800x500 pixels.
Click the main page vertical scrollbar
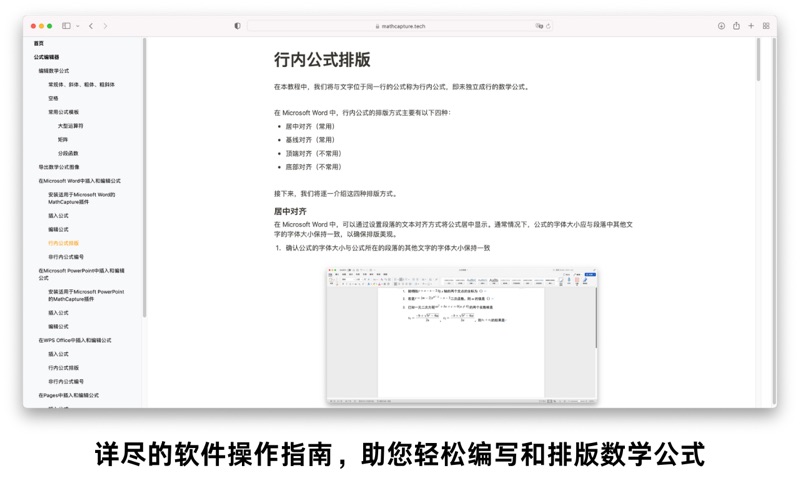[x=759, y=60]
